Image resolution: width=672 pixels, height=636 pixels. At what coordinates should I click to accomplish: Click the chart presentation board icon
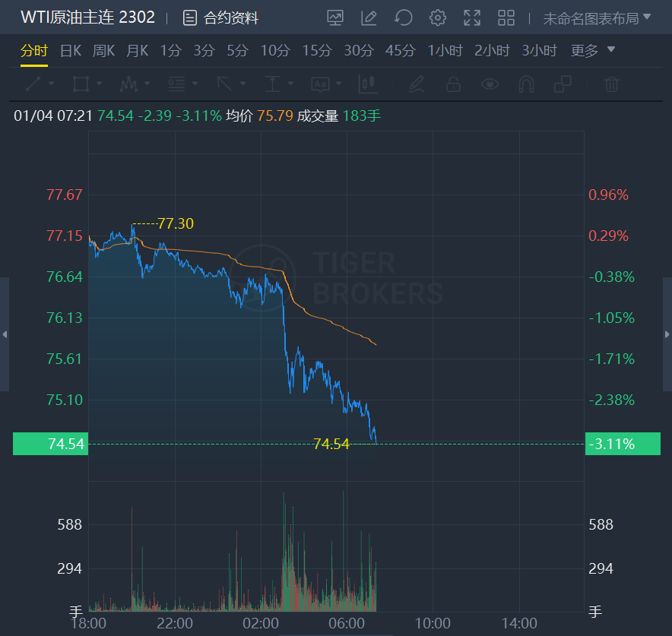[335, 17]
